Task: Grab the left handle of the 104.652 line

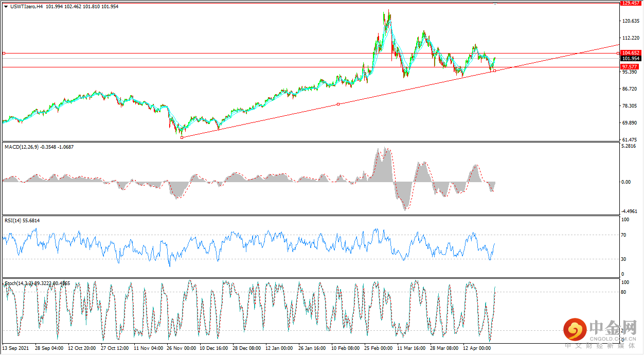Action: point(4,53)
